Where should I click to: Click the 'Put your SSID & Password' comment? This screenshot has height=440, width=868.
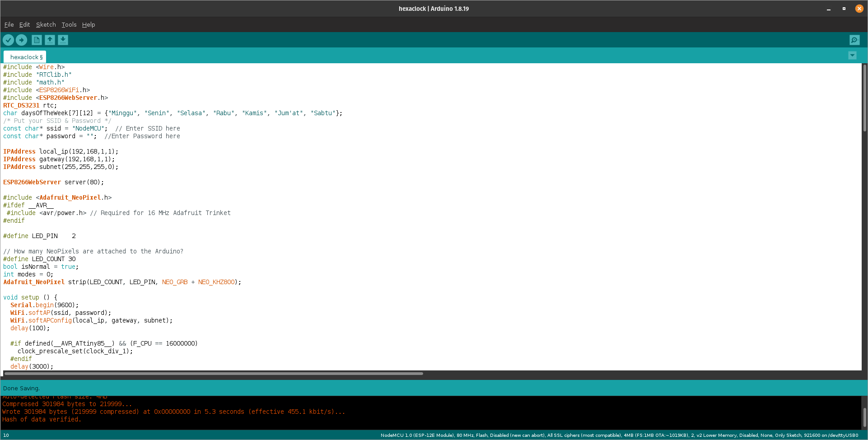(57, 121)
